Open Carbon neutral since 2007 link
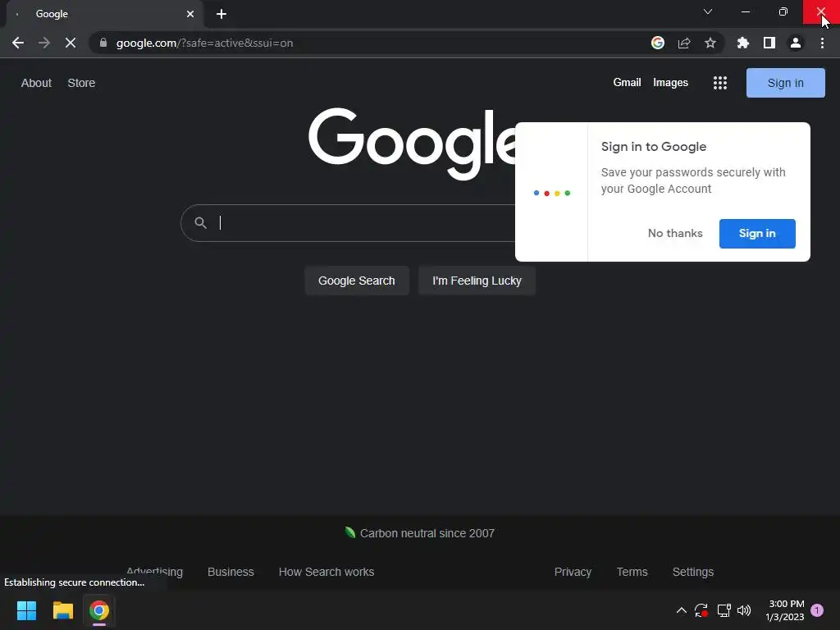Viewport: 840px width, 630px height. 427,533
